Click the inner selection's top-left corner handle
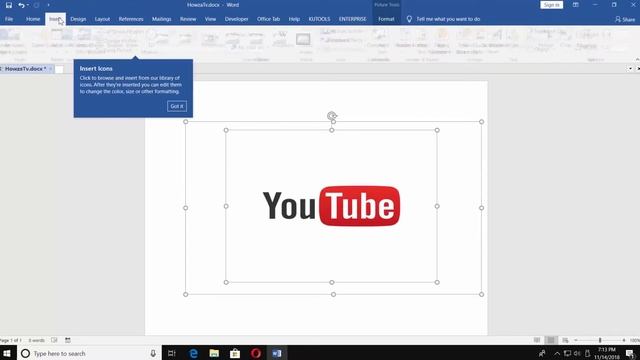Viewport: 640px width, 360px height. coord(226,130)
